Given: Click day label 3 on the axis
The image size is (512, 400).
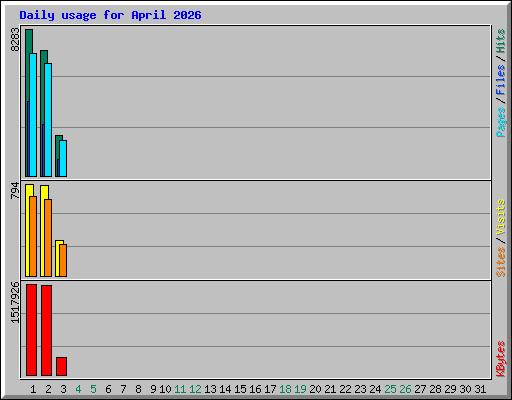Looking at the screenshot, I should click(63, 389).
